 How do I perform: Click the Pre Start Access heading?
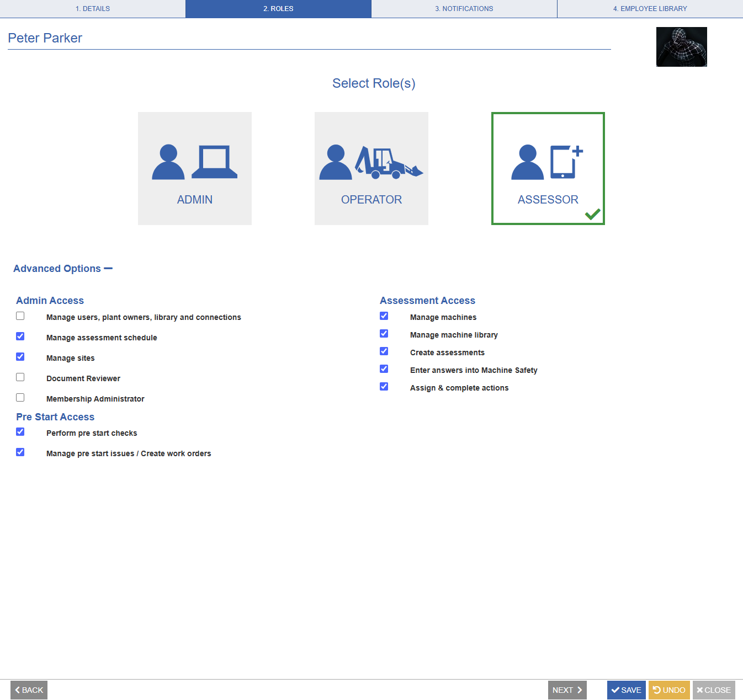55,417
